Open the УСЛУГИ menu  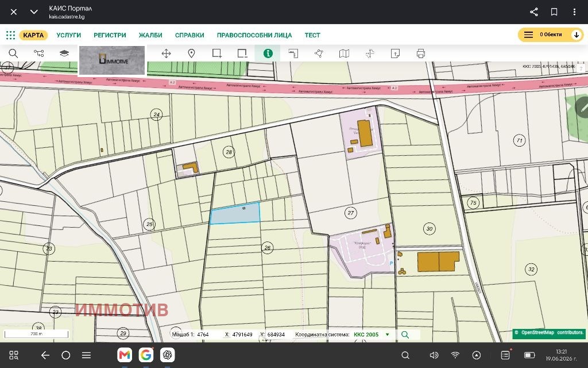[x=69, y=35]
